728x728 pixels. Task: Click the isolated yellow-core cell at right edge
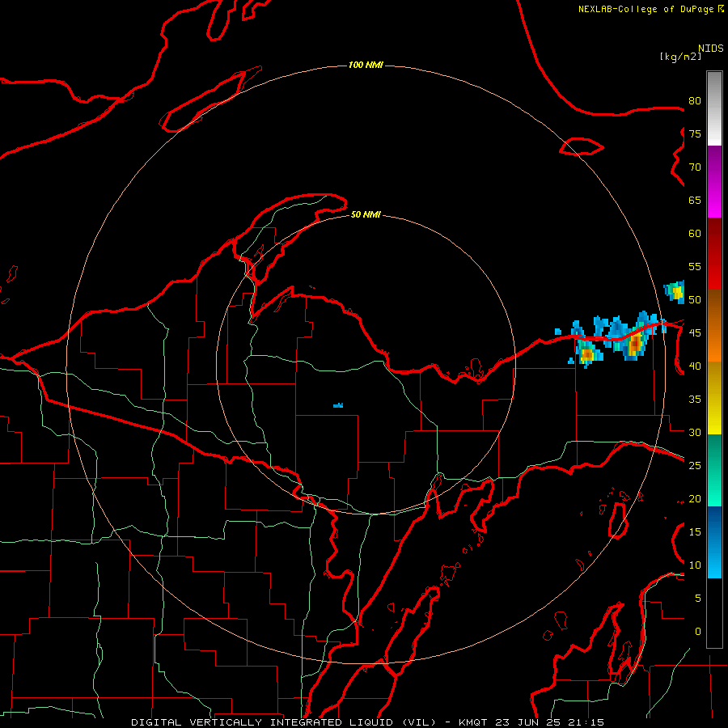coord(675,292)
